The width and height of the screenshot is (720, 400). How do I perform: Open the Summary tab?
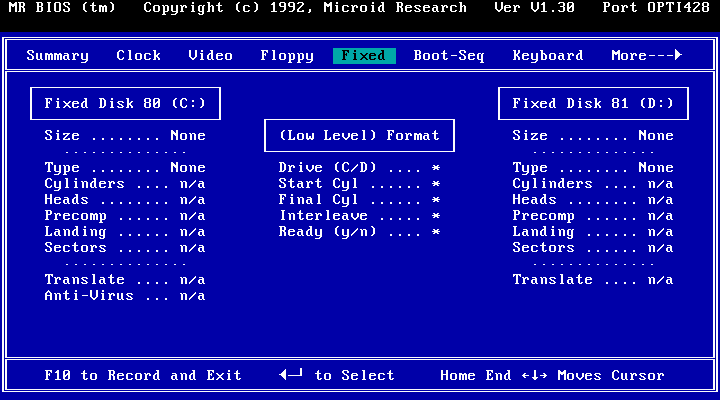57,56
